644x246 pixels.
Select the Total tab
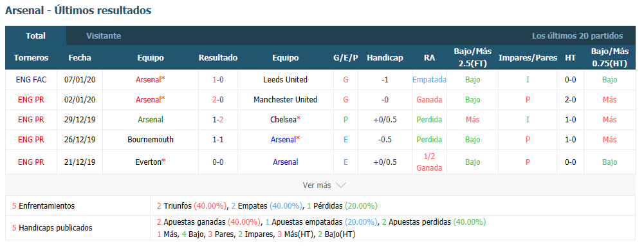(x=36, y=36)
